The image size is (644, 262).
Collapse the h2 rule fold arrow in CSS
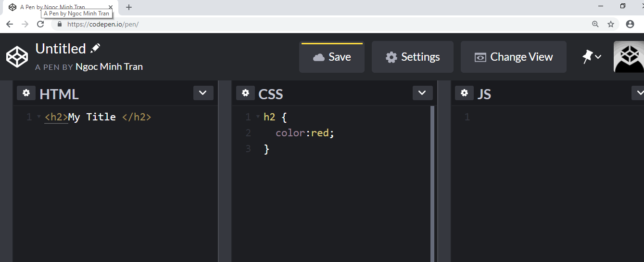tap(258, 117)
